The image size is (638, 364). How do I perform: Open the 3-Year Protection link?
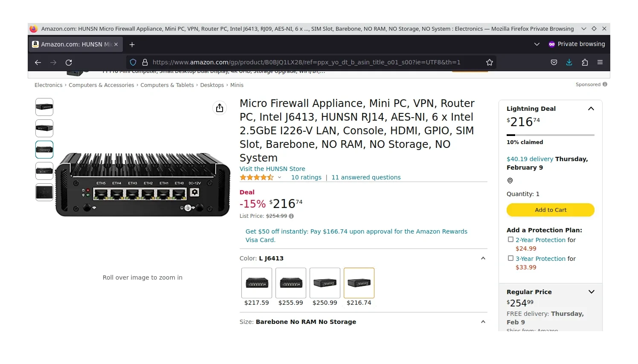click(x=540, y=259)
